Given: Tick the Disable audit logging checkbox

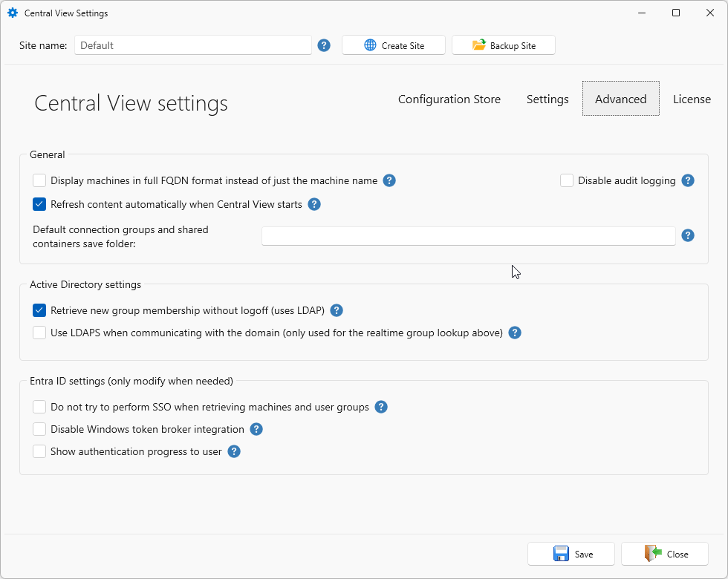Looking at the screenshot, I should click(x=566, y=180).
